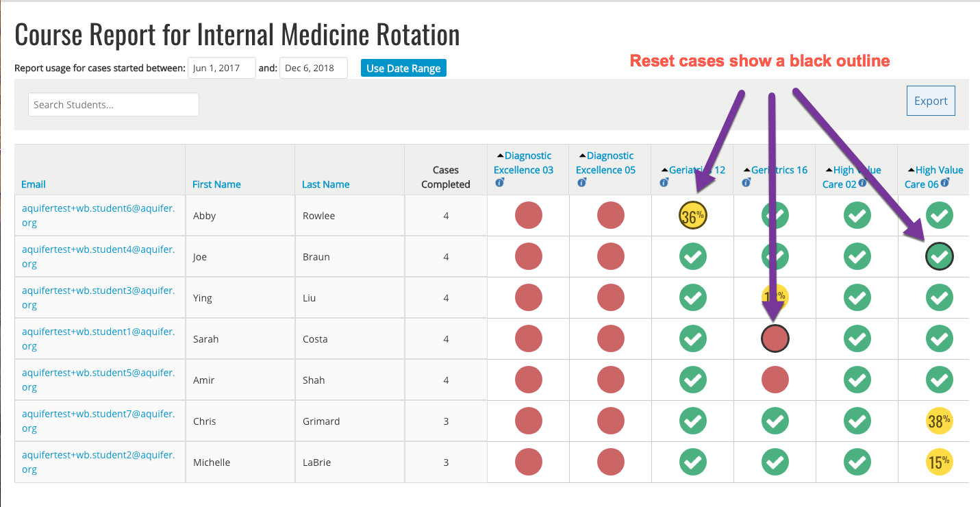Click info icon under Diagnostic Excellence 03
The image size is (980, 507).
499,183
